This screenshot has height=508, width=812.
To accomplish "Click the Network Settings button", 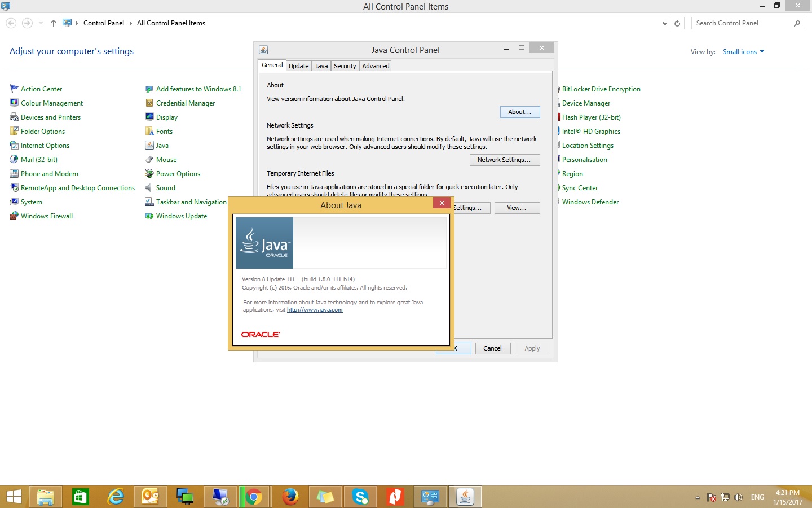I will [504, 160].
